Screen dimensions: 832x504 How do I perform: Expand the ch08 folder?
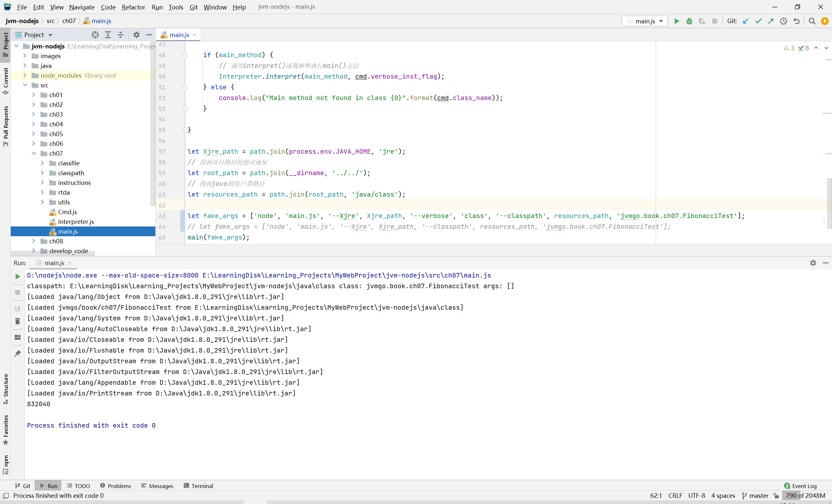(x=33, y=241)
